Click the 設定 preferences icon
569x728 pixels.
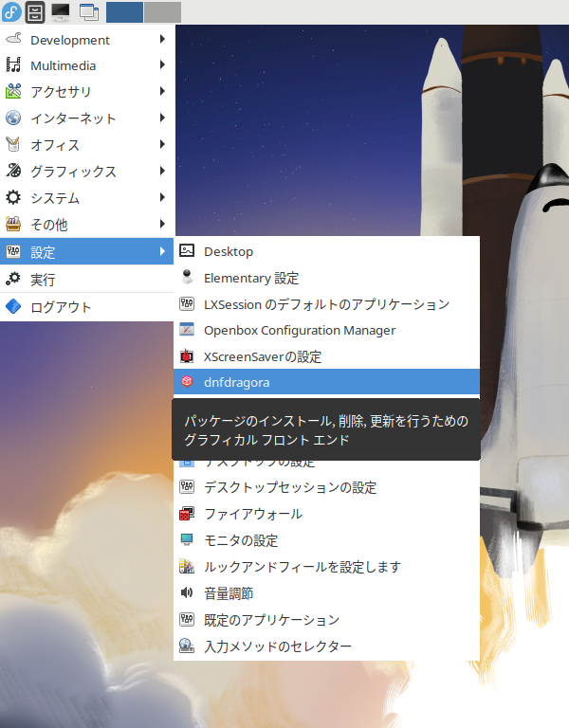click(x=13, y=251)
